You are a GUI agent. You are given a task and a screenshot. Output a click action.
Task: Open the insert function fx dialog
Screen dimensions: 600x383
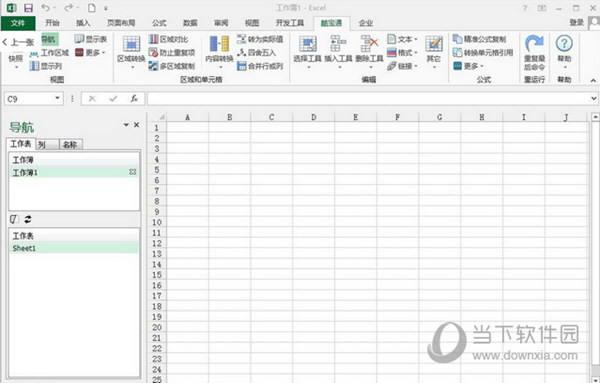click(134, 99)
